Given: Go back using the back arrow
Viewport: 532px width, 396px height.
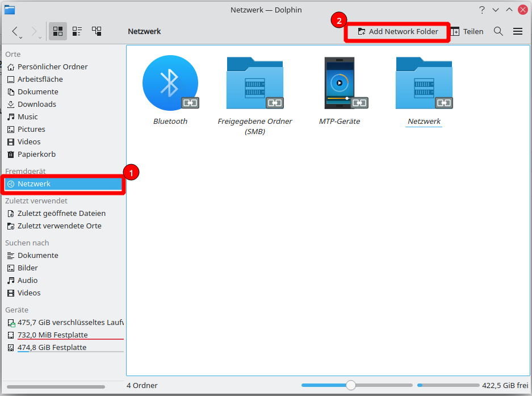Looking at the screenshot, I should (14, 31).
